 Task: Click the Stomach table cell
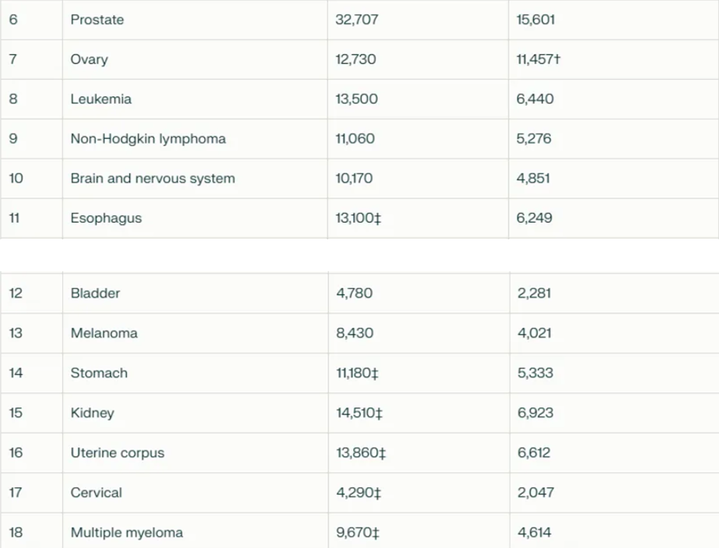click(x=99, y=373)
